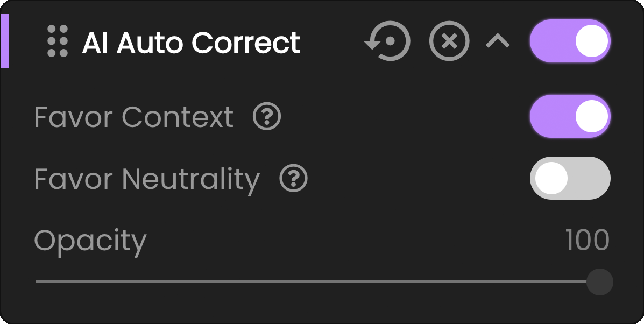The width and height of the screenshot is (644, 324).
Task: Select the Favor Neutrality label text
Action: tap(147, 178)
